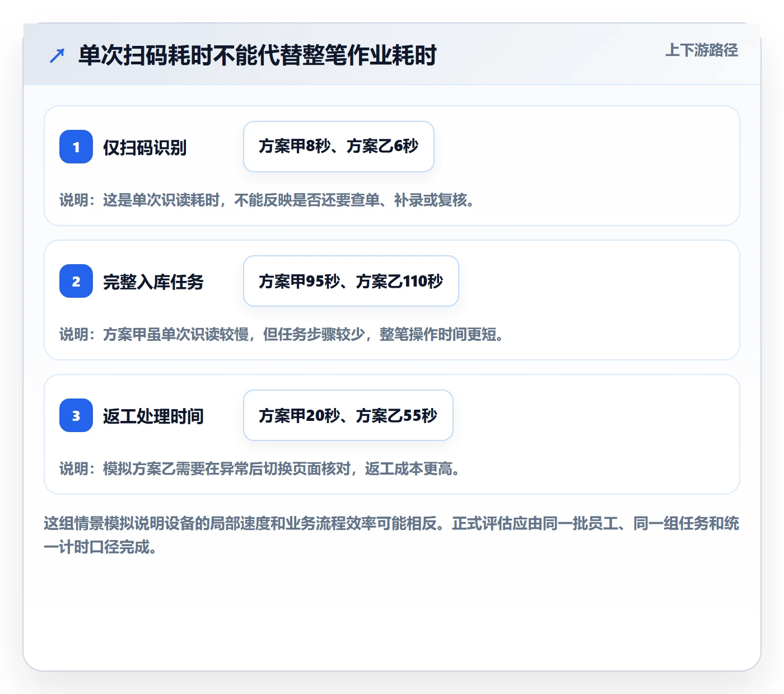Viewport: 784px width, 694px height.
Task: Click the 方案甲20秒、方案乙55秒 value box
Action: (348, 415)
